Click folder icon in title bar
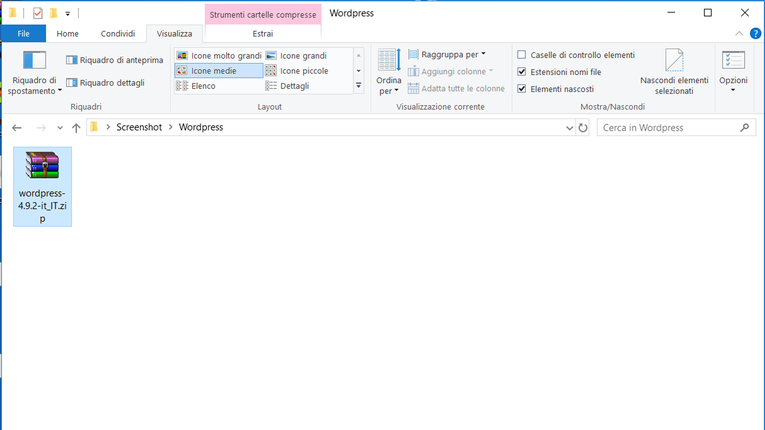The image size is (765, 430). 13,13
